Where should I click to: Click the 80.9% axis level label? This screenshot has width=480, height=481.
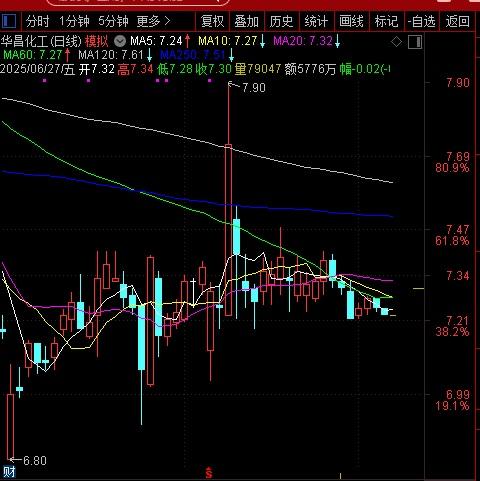coord(452,168)
